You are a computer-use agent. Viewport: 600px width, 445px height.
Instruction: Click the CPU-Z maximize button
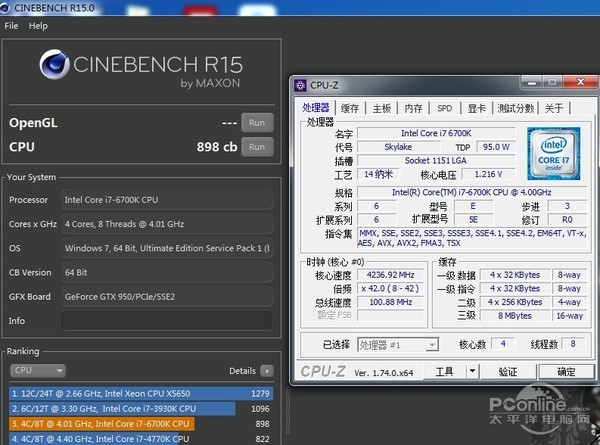(552, 82)
